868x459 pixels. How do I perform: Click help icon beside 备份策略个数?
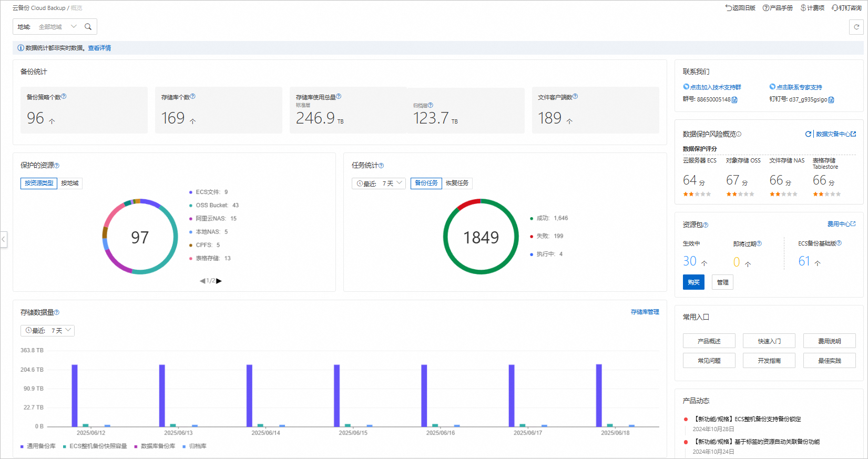pyautogui.click(x=64, y=97)
